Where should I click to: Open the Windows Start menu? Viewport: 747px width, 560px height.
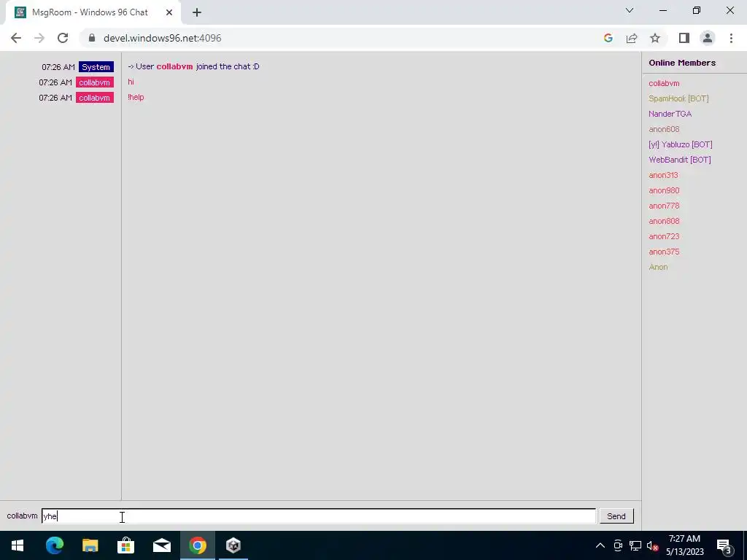click(x=18, y=545)
